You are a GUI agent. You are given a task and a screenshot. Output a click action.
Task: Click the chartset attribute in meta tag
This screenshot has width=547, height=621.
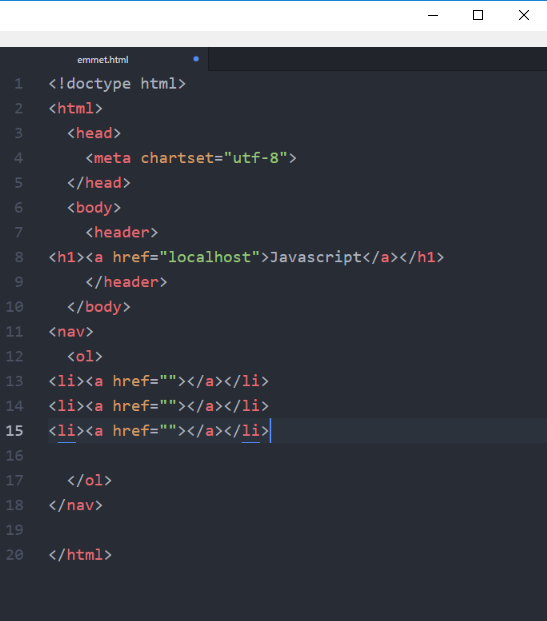tap(177, 158)
